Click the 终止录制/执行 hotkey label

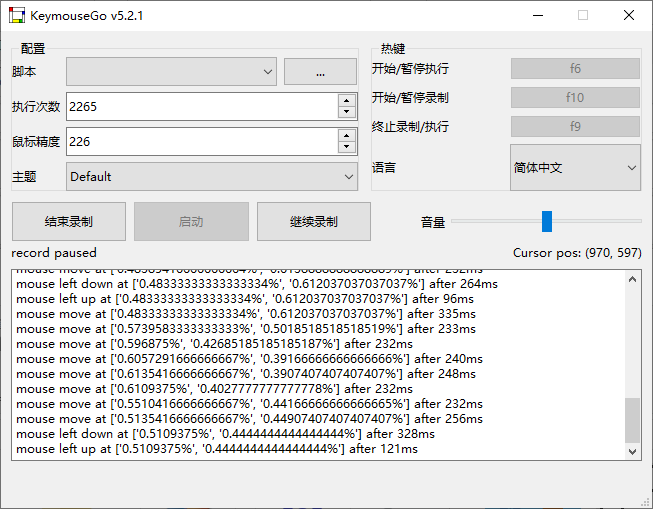pos(410,126)
